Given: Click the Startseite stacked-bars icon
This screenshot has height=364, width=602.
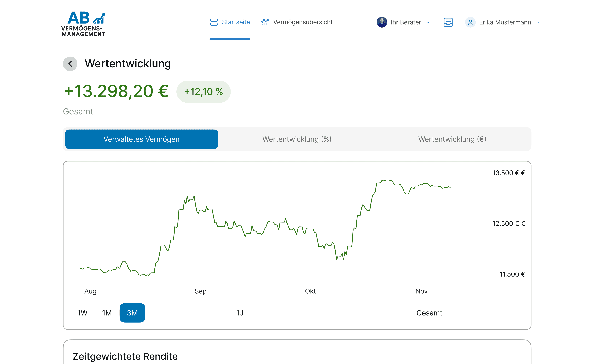Looking at the screenshot, I should click(214, 22).
